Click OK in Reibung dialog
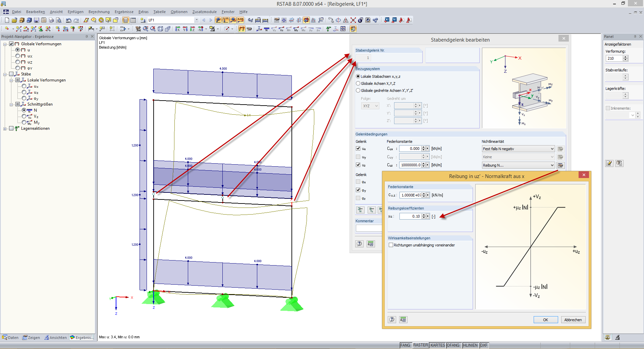644x349 pixels. [x=546, y=320]
